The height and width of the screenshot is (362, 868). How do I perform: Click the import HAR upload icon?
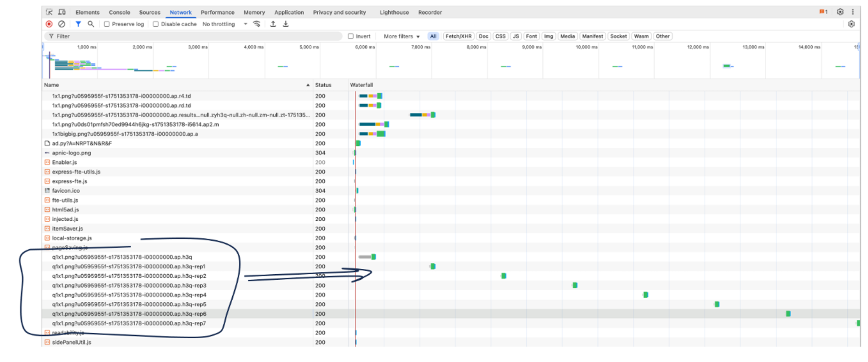point(273,24)
